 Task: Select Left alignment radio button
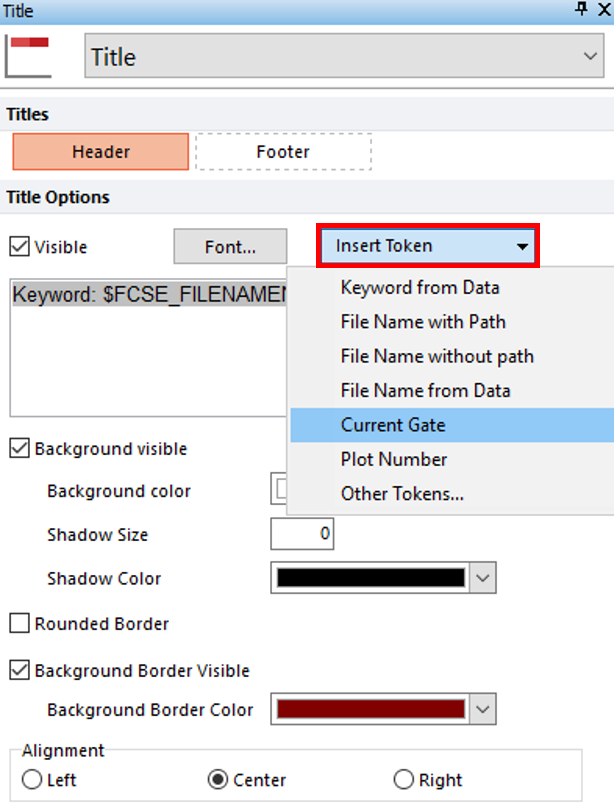click(32, 779)
